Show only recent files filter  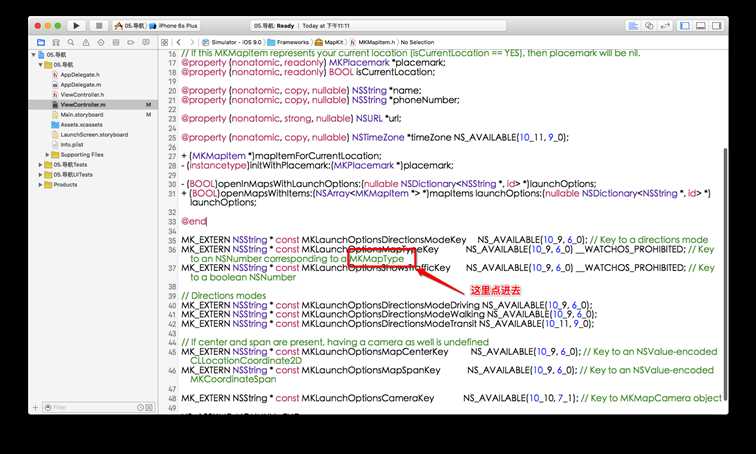click(140, 408)
